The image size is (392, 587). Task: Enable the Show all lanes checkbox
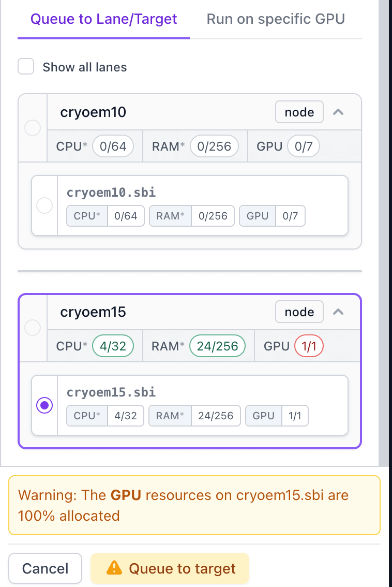click(x=26, y=67)
